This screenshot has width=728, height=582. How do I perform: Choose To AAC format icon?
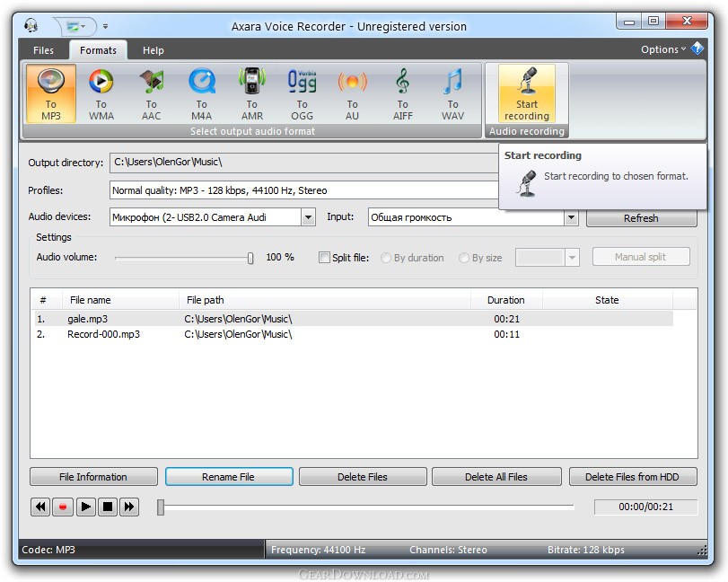pyautogui.click(x=151, y=93)
